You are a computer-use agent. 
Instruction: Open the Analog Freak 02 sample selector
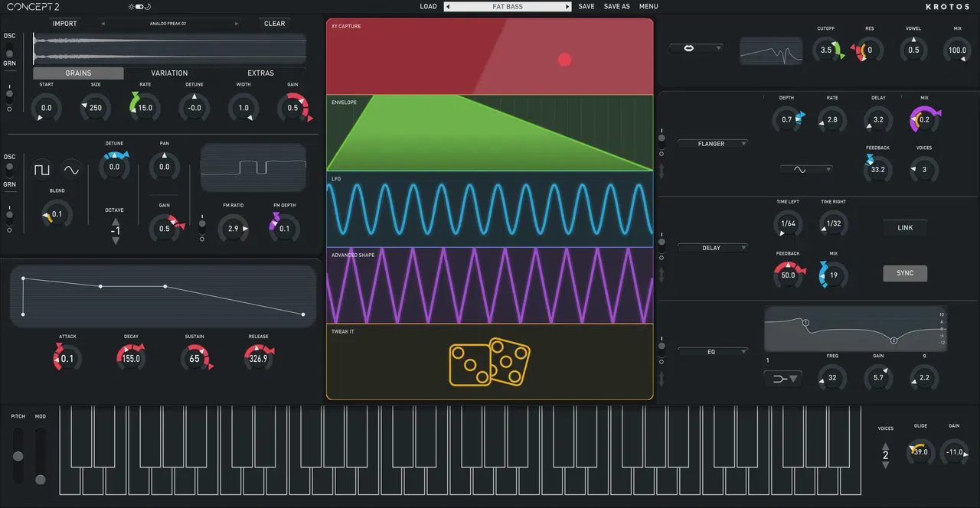(x=168, y=24)
